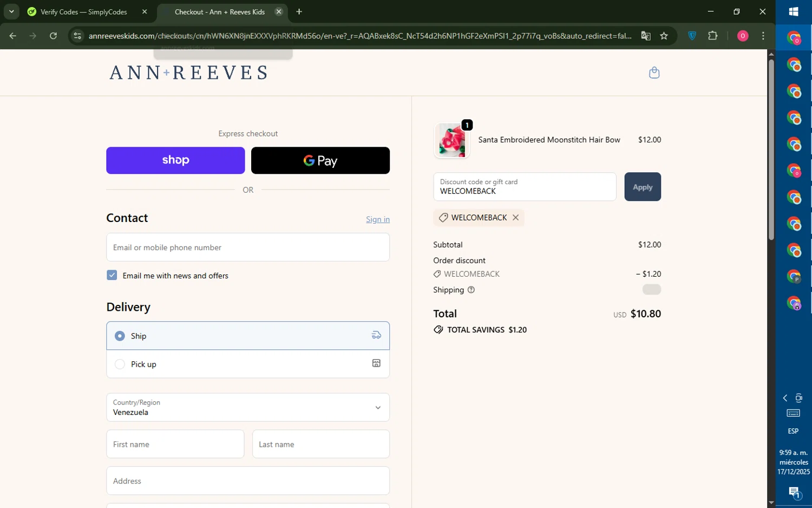Open the tab search dropdown arrow
This screenshot has width=812, height=508.
(11, 12)
